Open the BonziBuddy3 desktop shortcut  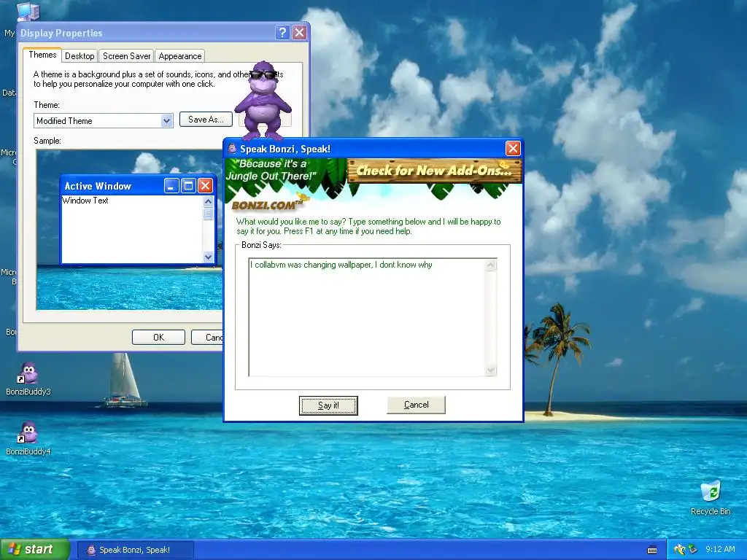click(x=28, y=379)
